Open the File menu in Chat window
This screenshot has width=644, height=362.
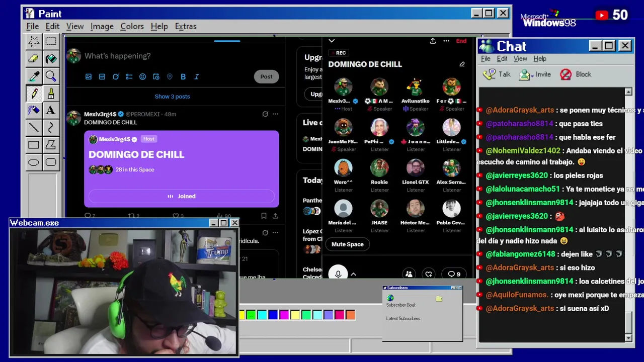pyautogui.click(x=486, y=59)
